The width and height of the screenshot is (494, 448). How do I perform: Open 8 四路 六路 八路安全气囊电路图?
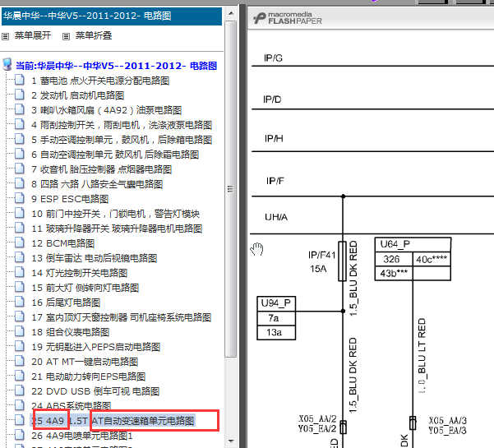[x=97, y=184]
